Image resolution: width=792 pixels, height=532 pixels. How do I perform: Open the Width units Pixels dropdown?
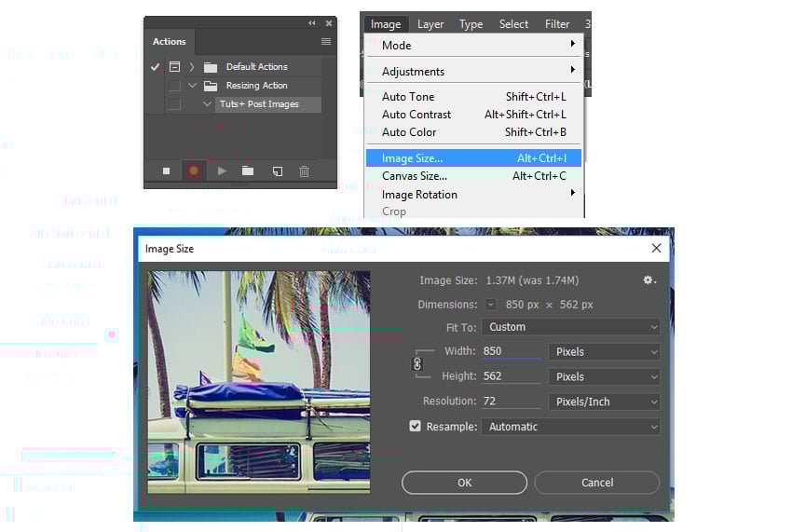(x=604, y=351)
